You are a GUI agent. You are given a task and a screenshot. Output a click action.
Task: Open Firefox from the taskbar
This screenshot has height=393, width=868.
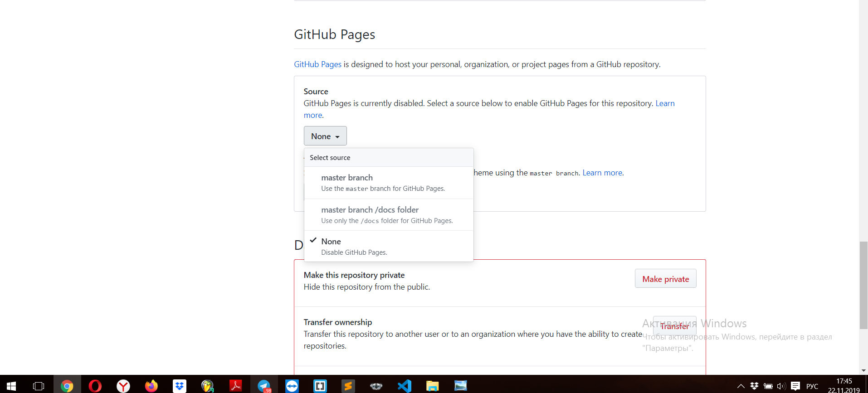tap(151, 386)
